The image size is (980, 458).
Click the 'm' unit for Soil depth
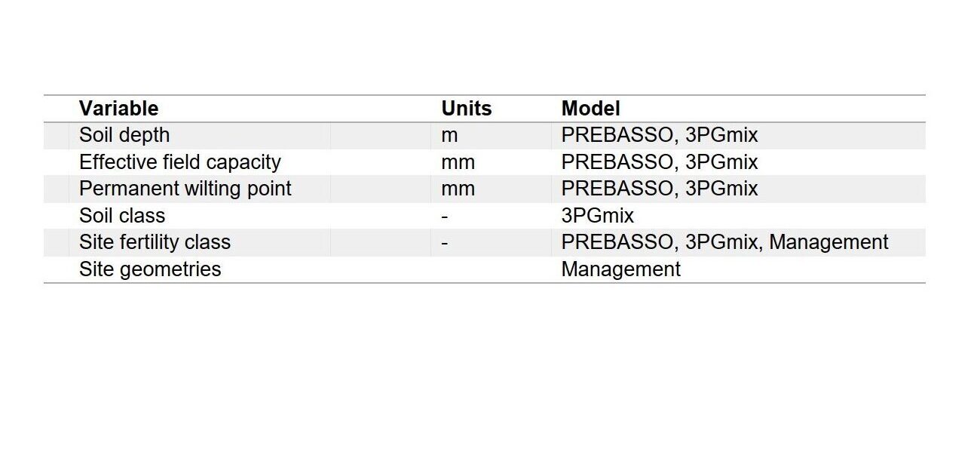449,136
